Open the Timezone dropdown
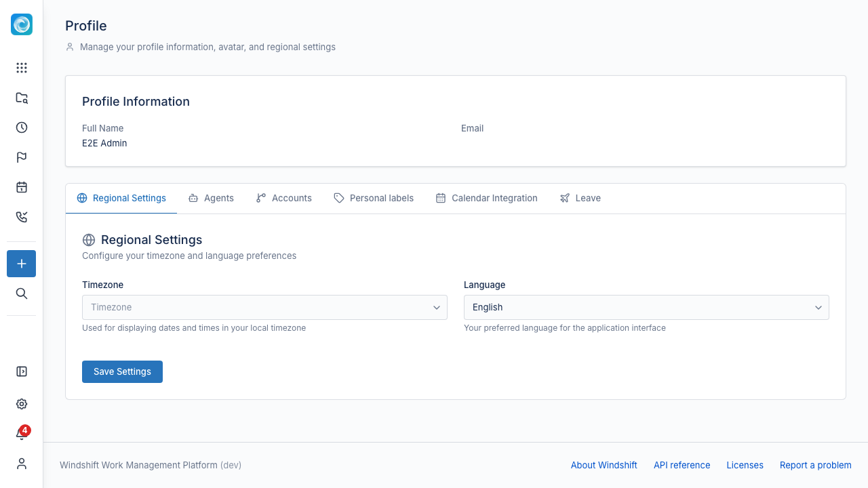Screen dimensions: 868x488 click(x=264, y=307)
